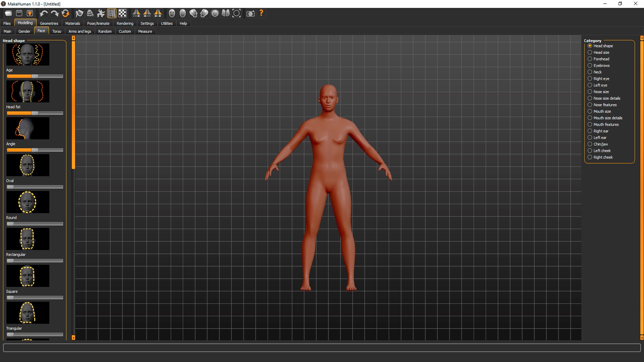Click the Help menu item
The image size is (644, 362).
pyautogui.click(x=183, y=23)
